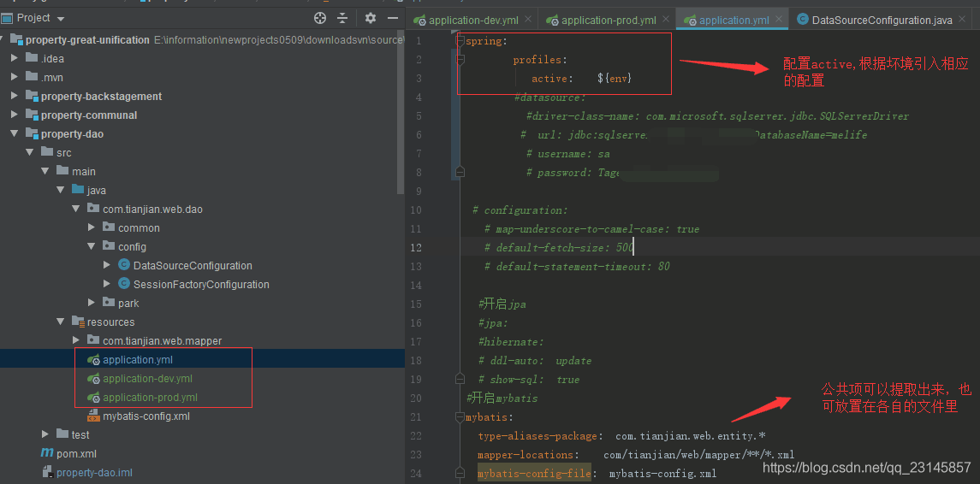The image size is (980, 484).
Task: Expand the park package
Action: 91,303
